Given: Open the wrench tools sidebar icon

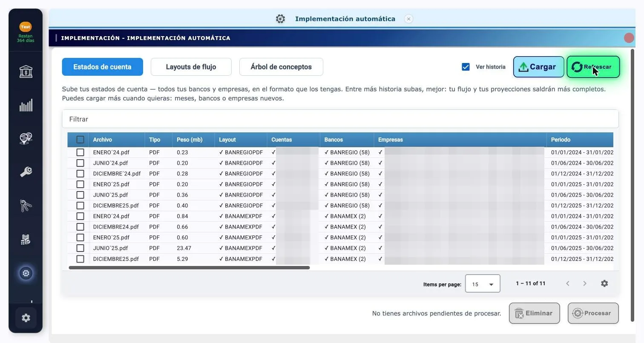Looking at the screenshot, I should (26, 172).
